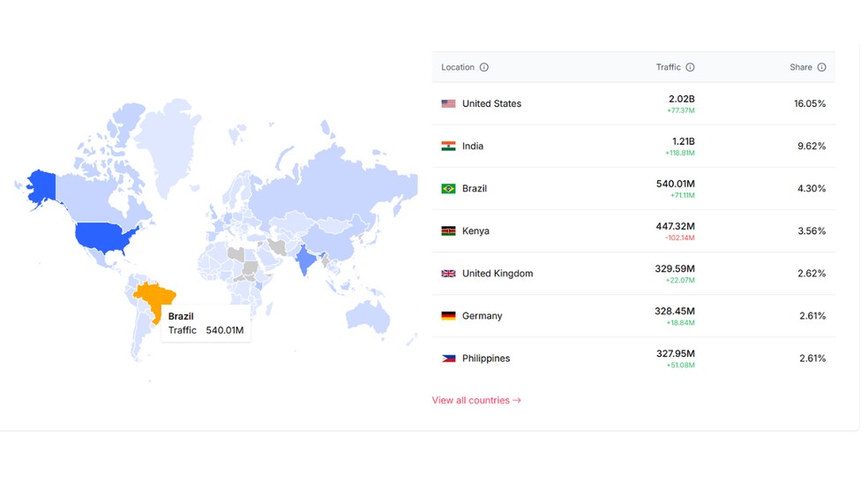Click the Brazil traffic tooltip on map
The image size is (868, 483).
206,324
